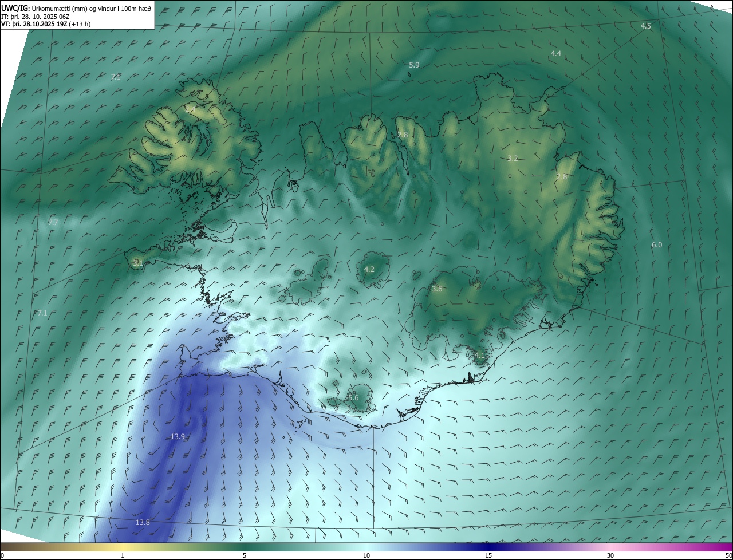This screenshot has width=733, height=560.
Task: Click the 7.7 value west of Iceland
Action: (x=53, y=222)
